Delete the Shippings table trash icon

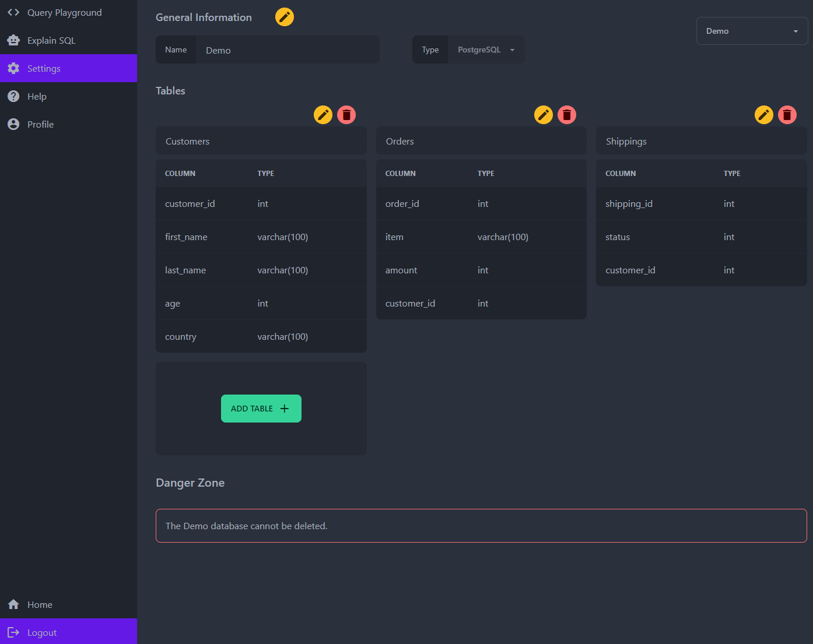[787, 115]
